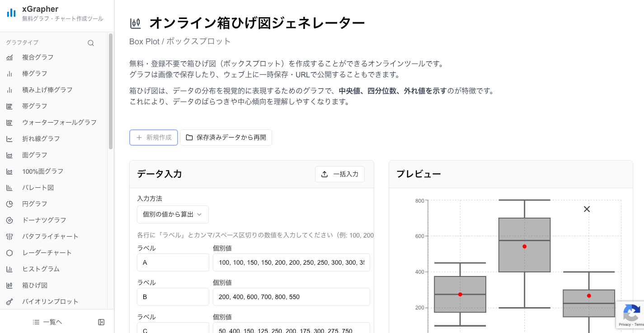Open the 一括入力 dialog
The width and height of the screenshot is (644, 333).
tap(340, 174)
